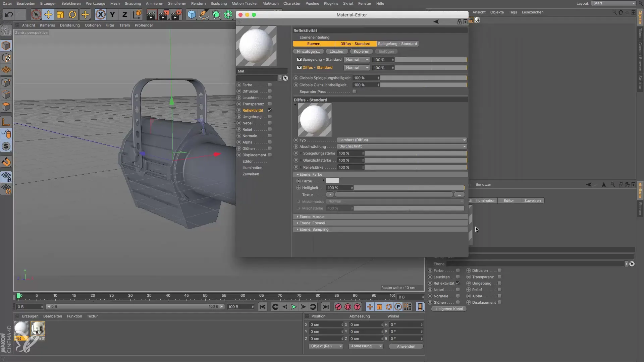This screenshot has height=362, width=644.
Task: Expand the Ebene: Fresnel section
Action: click(298, 223)
